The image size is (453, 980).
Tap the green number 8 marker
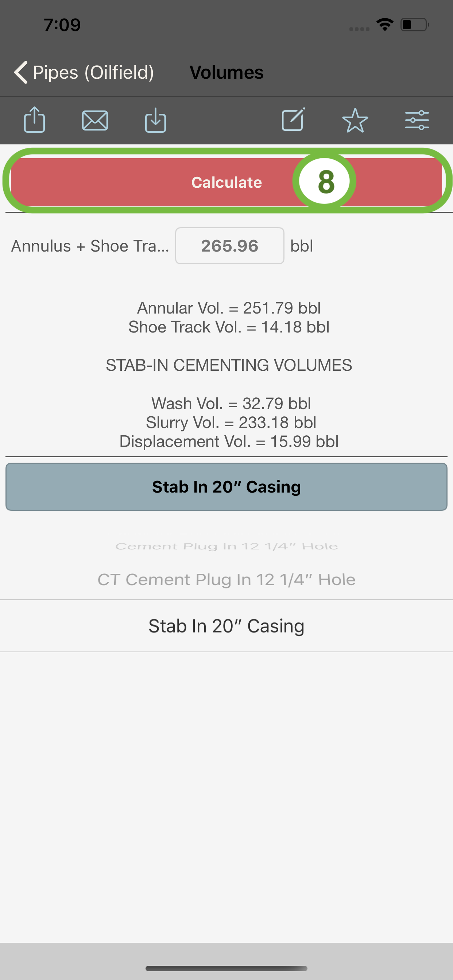tap(324, 181)
